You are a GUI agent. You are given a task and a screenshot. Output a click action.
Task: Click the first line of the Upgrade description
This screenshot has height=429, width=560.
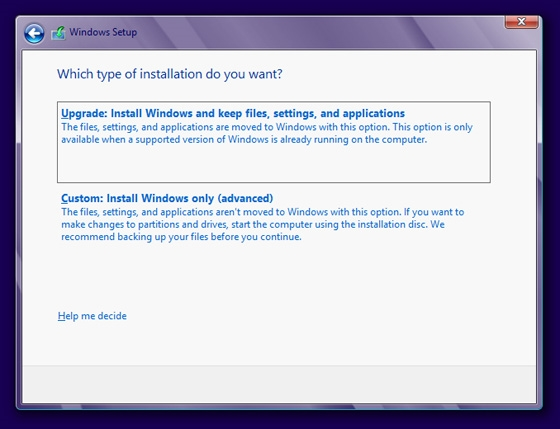click(x=267, y=127)
